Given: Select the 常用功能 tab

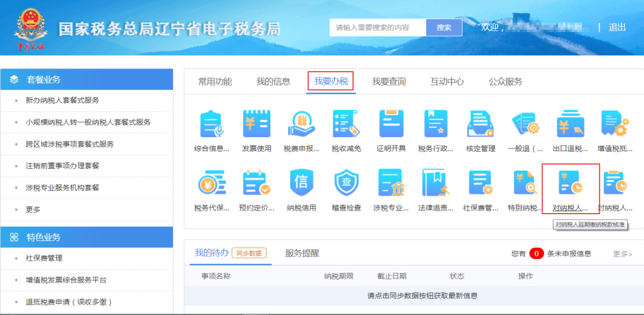Looking at the screenshot, I should pyautogui.click(x=215, y=82).
